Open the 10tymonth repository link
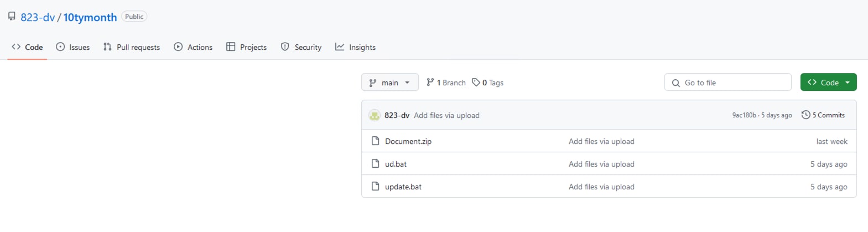The image size is (868, 232). 90,17
